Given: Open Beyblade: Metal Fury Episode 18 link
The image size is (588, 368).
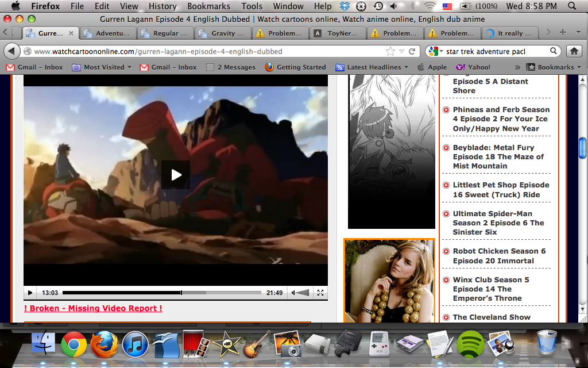Looking at the screenshot, I should (498, 156).
